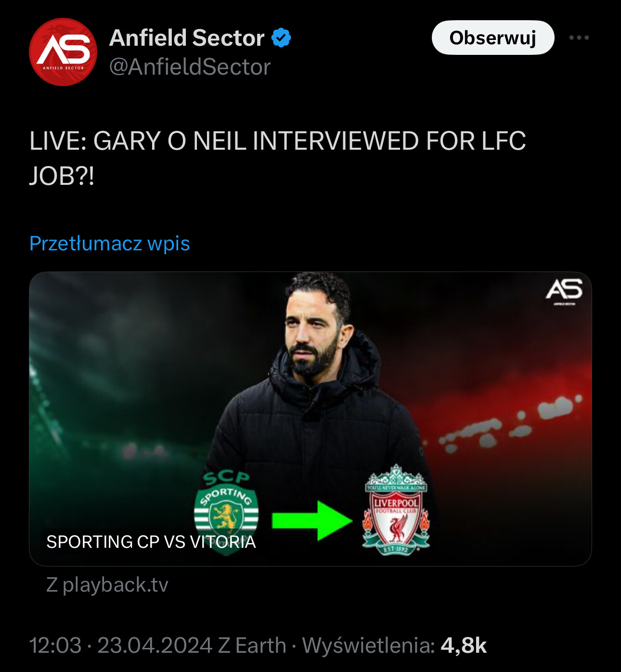Open the Anfield Sector display name

point(187,38)
